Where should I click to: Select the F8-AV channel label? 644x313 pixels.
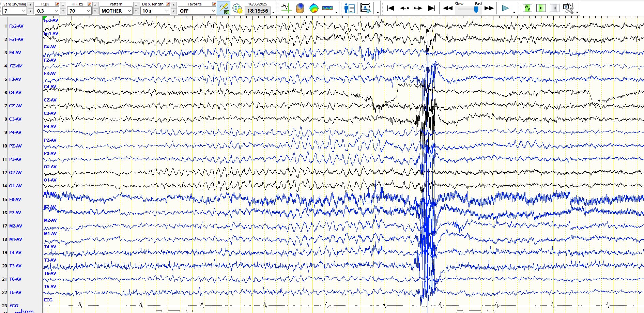15,200
